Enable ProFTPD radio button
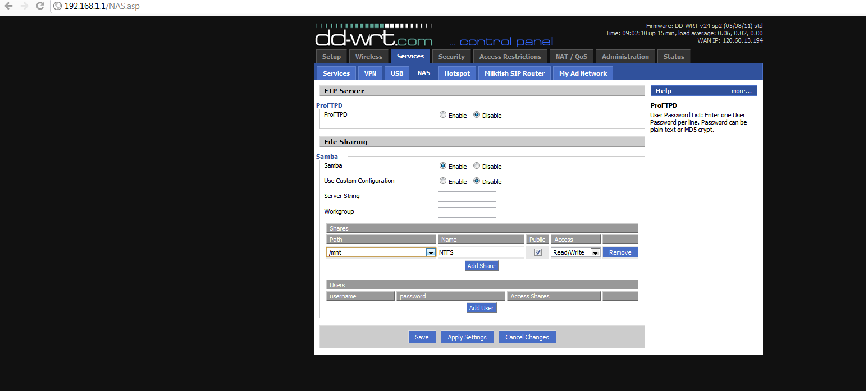This screenshot has width=868, height=391. coord(443,115)
